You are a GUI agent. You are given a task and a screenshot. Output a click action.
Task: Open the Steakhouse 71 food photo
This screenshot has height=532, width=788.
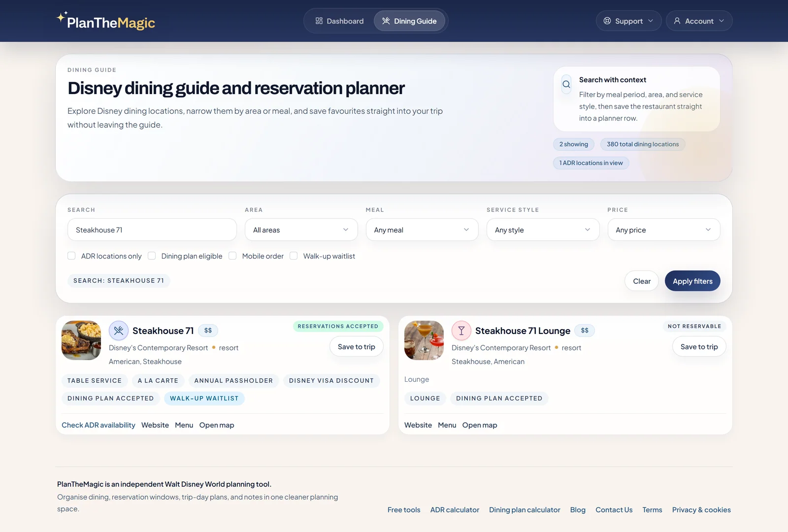tap(81, 340)
